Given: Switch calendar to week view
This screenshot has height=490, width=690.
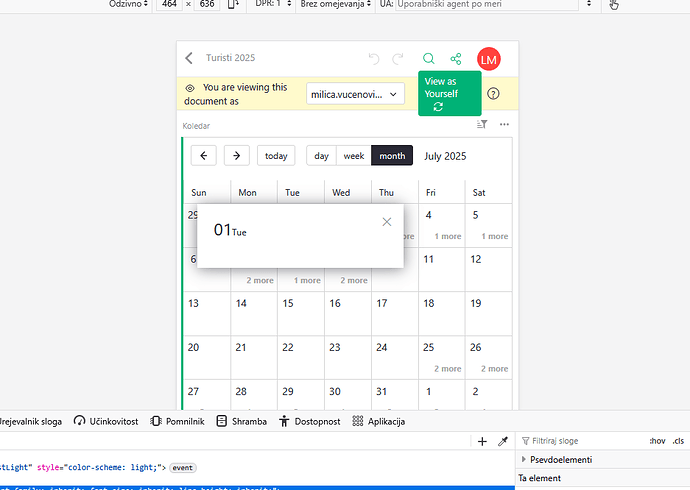Looking at the screenshot, I should click(354, 156).
